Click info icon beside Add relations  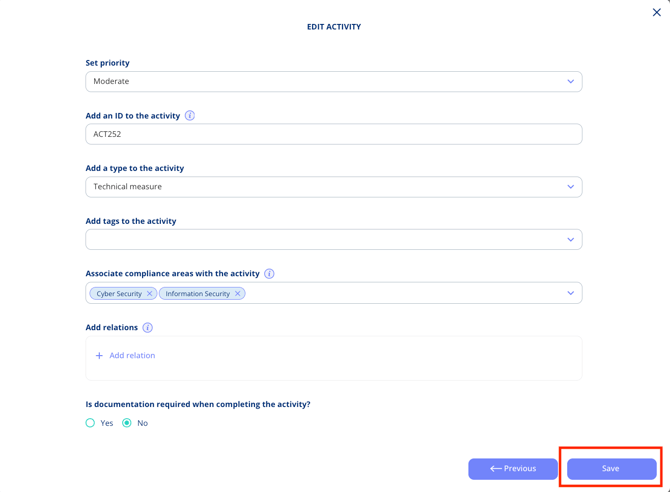pyautogui.click(x=148, y=328)
